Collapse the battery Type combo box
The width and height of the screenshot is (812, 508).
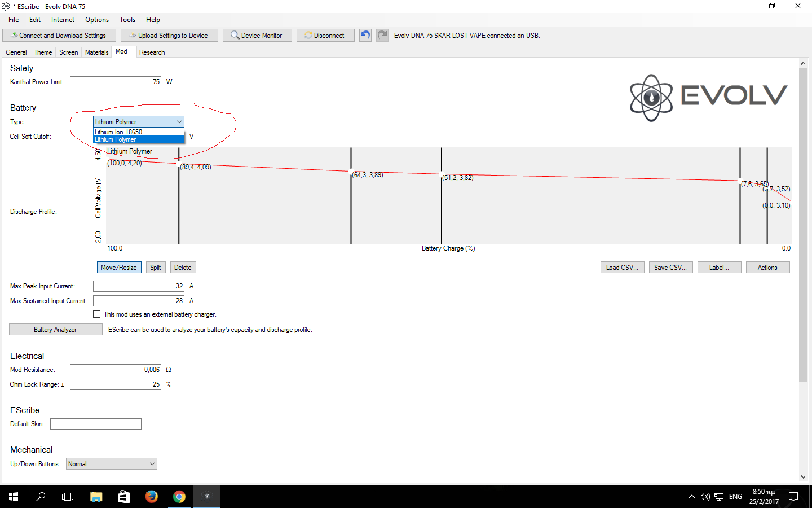pos(179,122)
